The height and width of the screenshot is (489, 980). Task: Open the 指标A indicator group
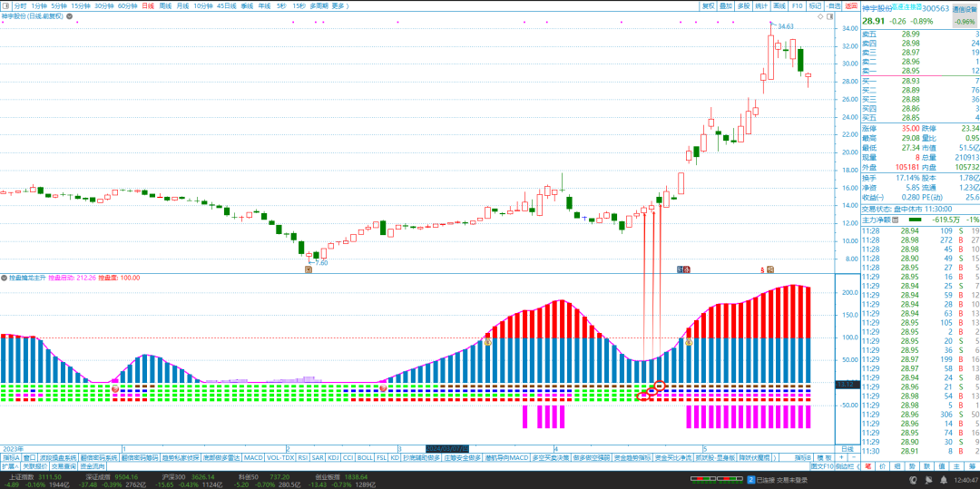point(10,457)
